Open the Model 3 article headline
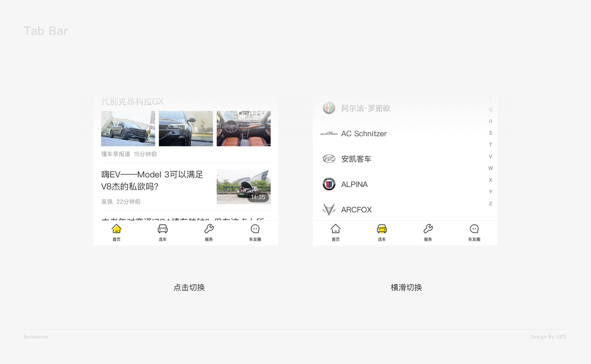Viewport: 591px width, 364px height. click(153, 182)
